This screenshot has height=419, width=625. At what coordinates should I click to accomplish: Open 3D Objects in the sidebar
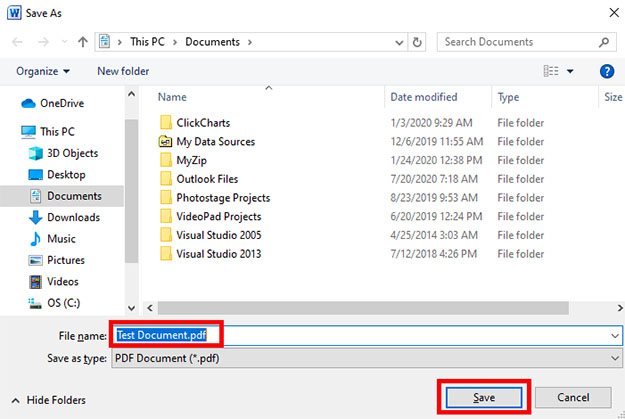coord(63,153)
